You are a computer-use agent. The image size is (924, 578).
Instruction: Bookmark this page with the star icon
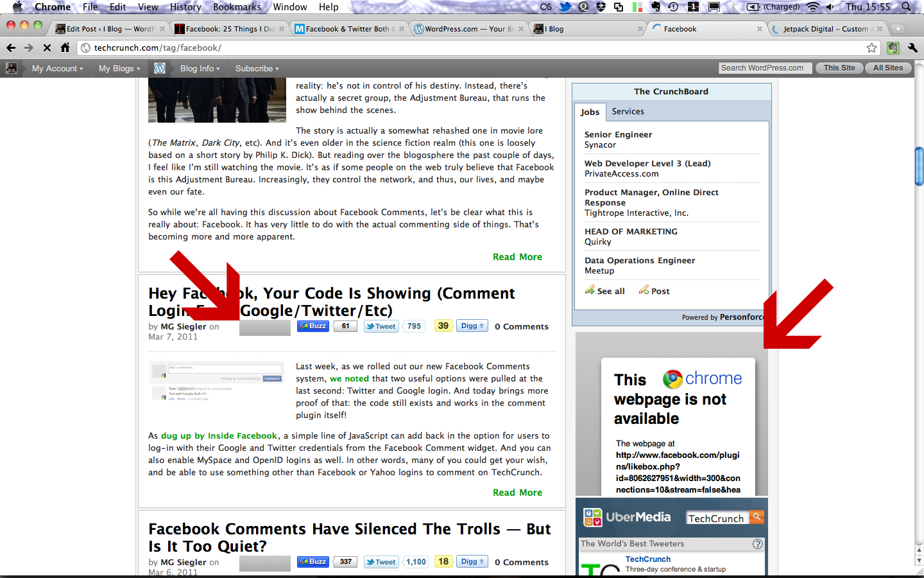871,48
